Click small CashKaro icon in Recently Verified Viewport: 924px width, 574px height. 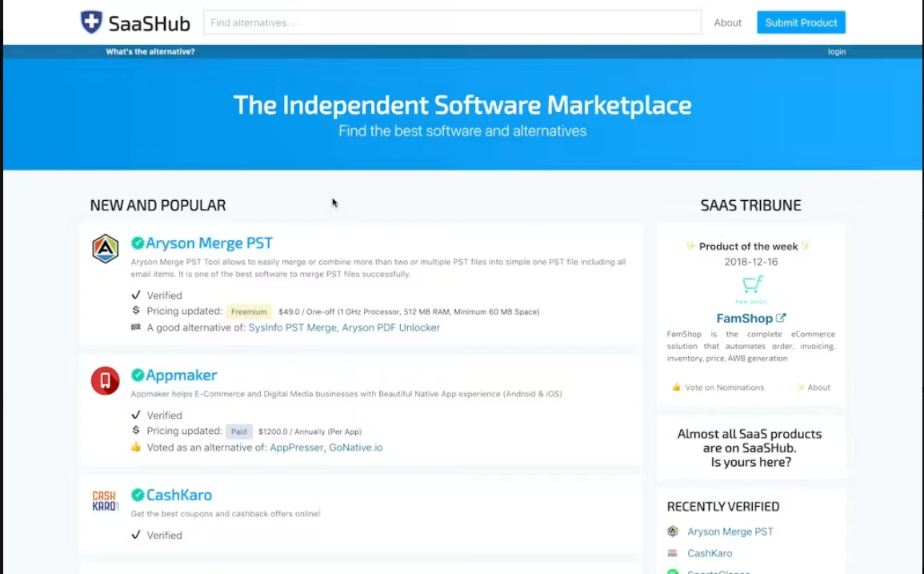click(x=672, y=553)
